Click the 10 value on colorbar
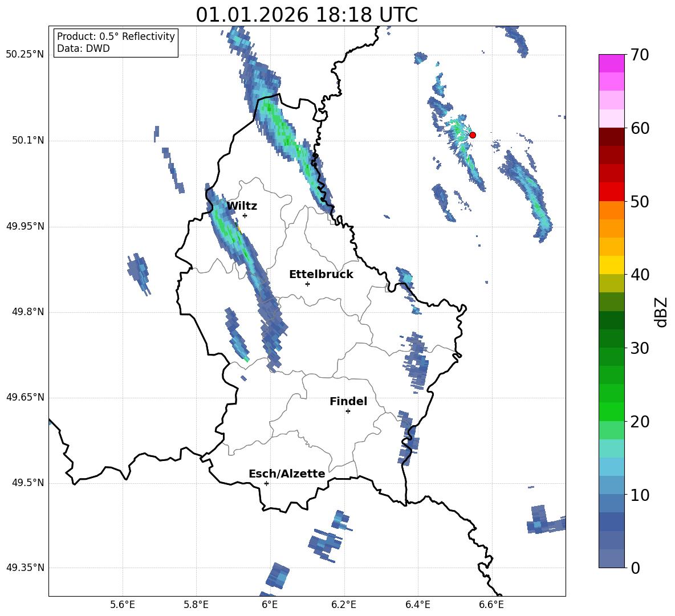The width and height of the screenshot is (675, 616). point(640,495)
